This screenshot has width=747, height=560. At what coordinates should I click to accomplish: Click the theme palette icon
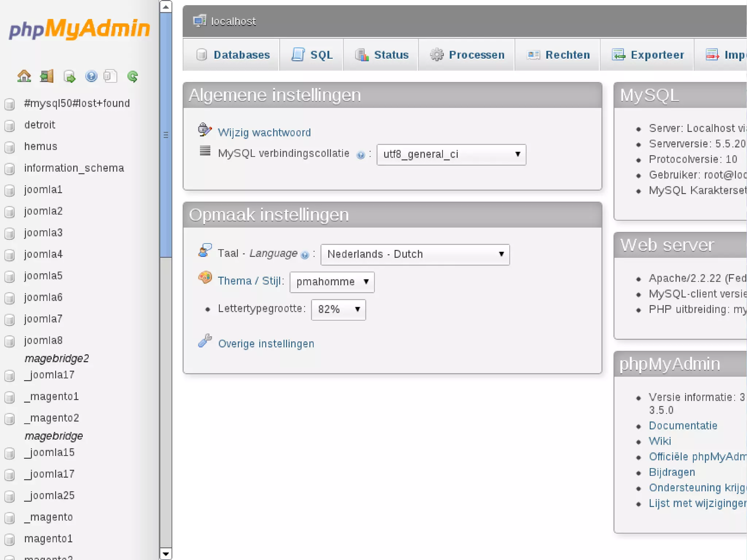(x=205, y=278)
